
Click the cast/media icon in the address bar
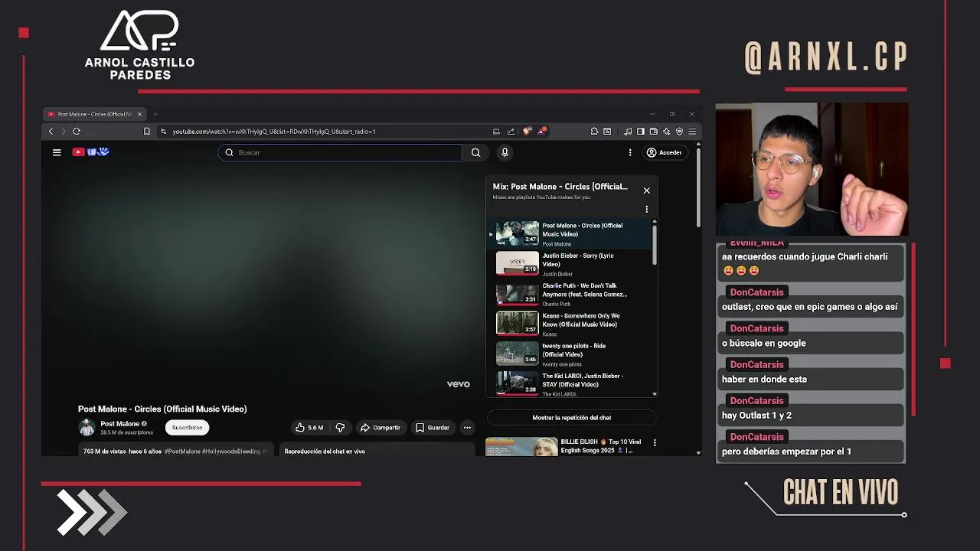point(496,132)
